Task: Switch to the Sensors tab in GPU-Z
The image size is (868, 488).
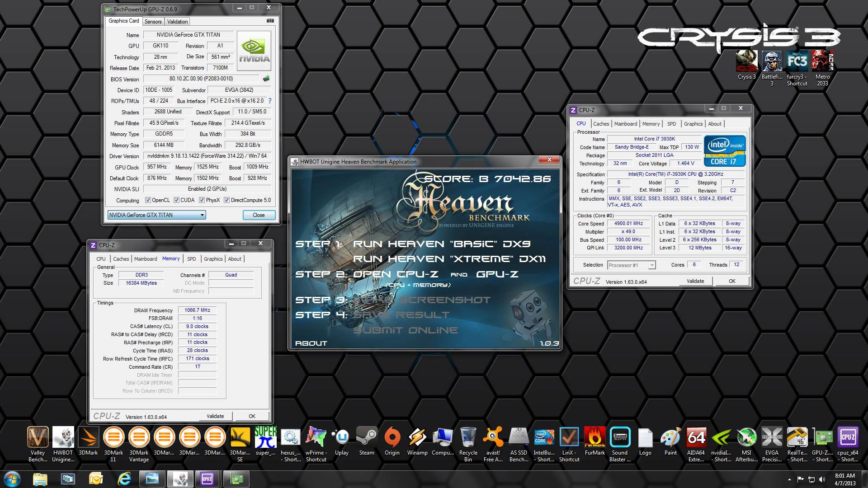Action: [153, 22]
